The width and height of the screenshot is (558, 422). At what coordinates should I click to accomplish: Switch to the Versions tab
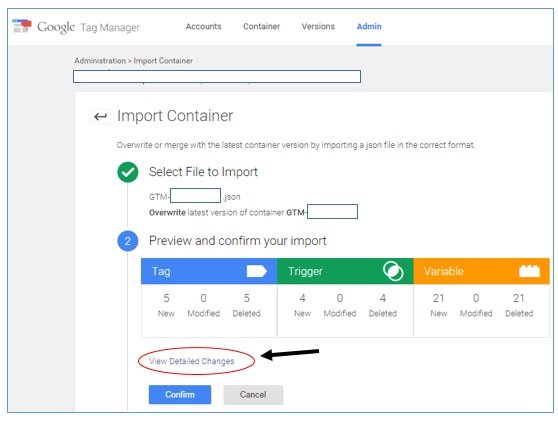318,26
